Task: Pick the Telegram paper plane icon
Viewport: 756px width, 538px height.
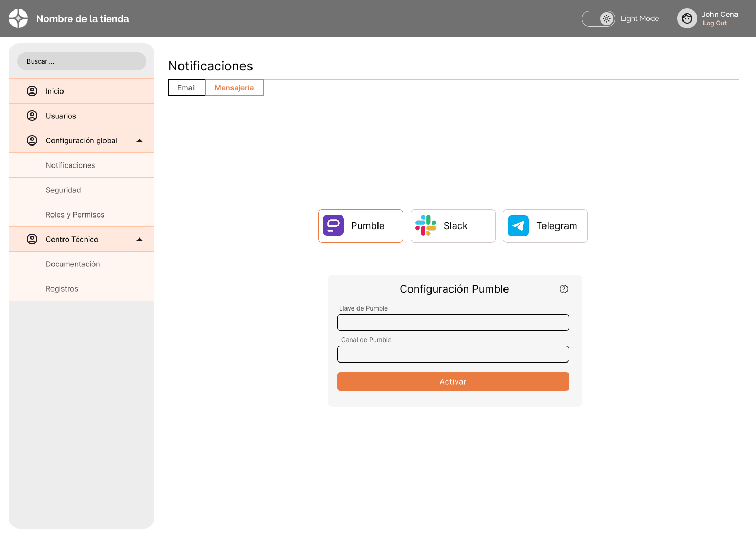Action: [518, 226]
